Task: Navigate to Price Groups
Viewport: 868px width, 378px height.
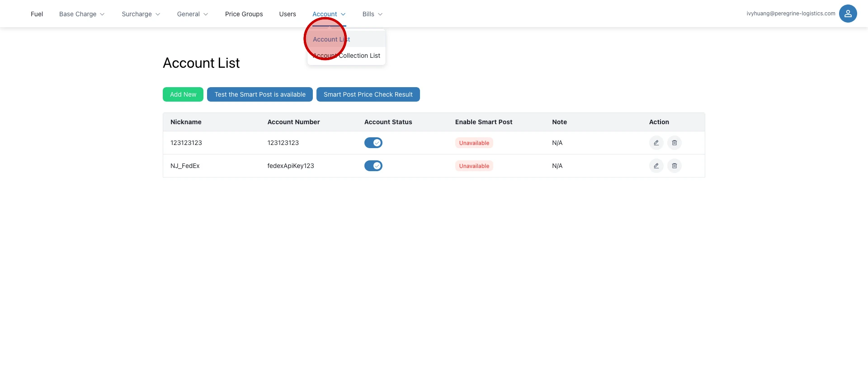Action: pyautogui.click(x=244, y=14)
